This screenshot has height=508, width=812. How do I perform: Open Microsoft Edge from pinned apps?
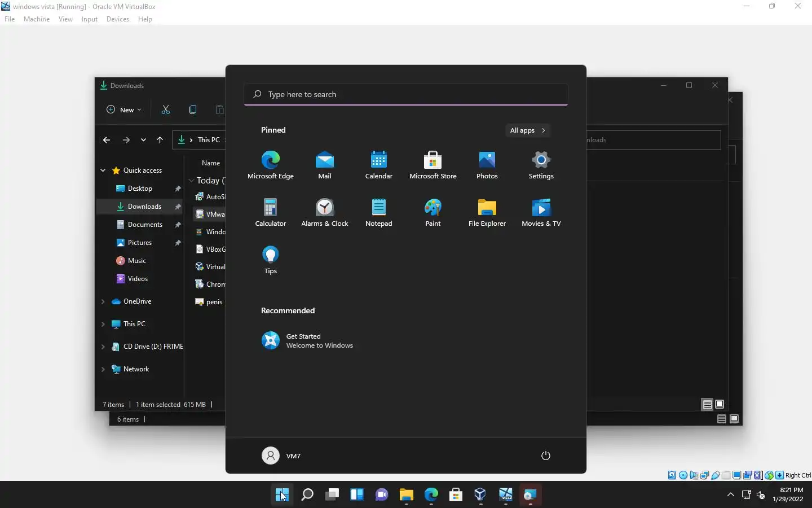(x=271, y=165)
